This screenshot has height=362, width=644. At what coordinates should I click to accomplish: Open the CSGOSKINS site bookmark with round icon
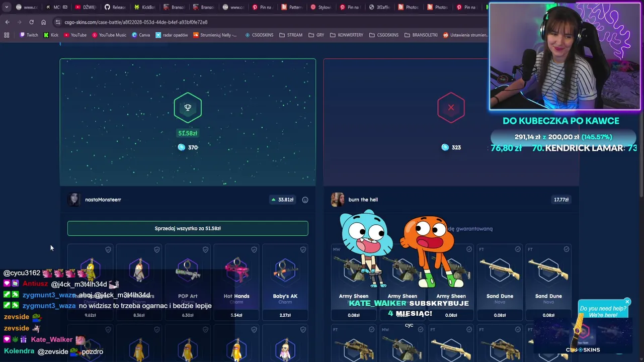259,35
